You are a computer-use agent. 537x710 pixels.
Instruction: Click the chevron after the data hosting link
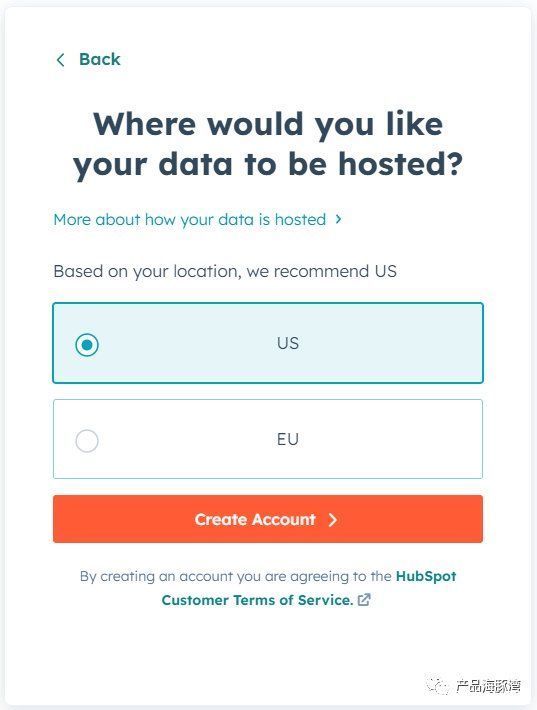point(338,219)
